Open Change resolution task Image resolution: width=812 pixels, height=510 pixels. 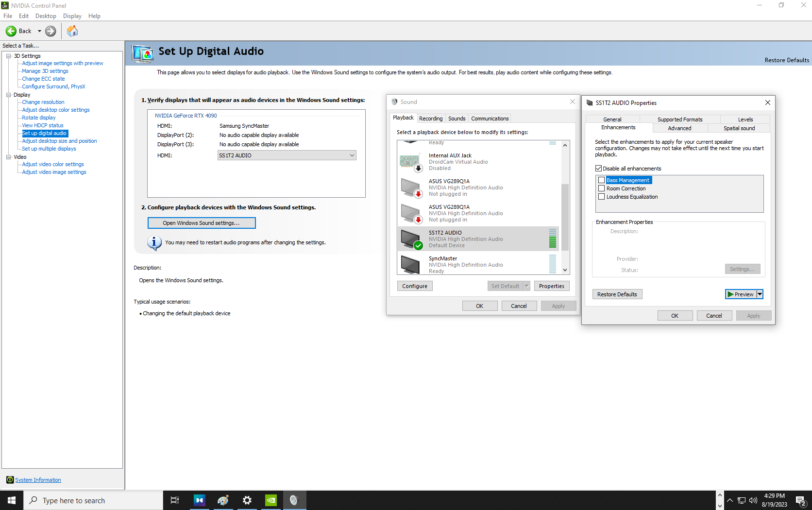tap(43, 102)
